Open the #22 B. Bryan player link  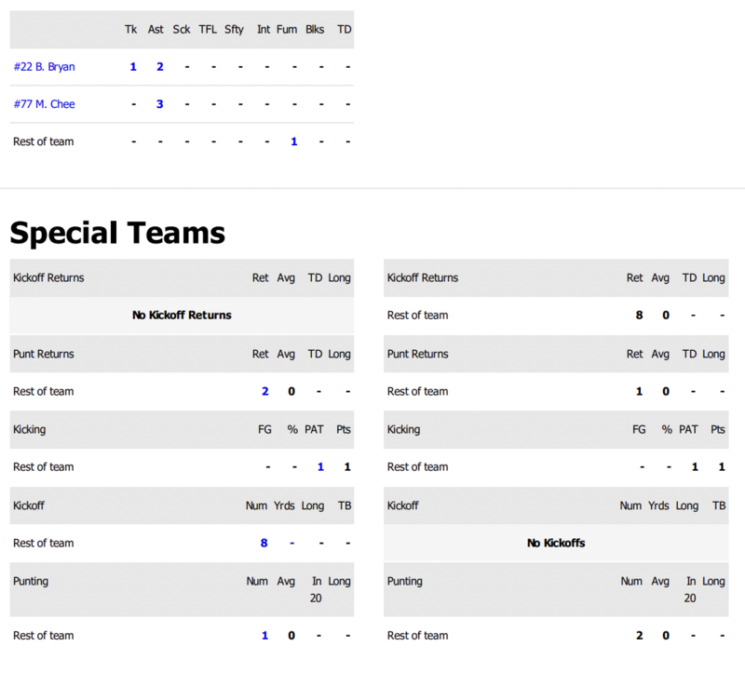tap(44, 67)
